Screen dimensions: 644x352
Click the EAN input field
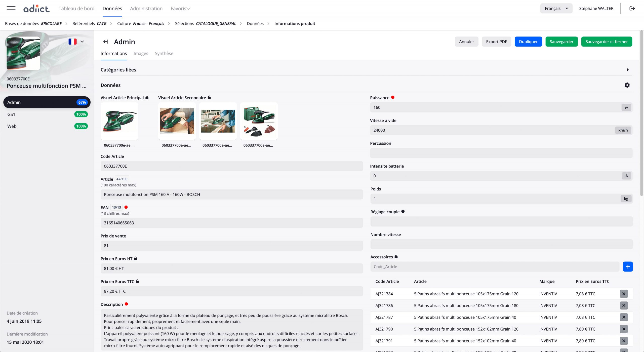click(232, 223)
